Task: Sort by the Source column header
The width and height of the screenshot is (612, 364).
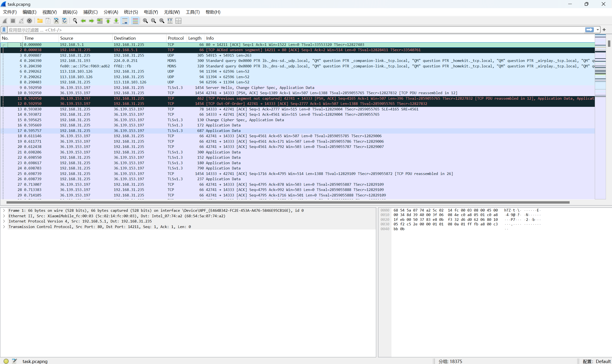Action: click(86, 38)
